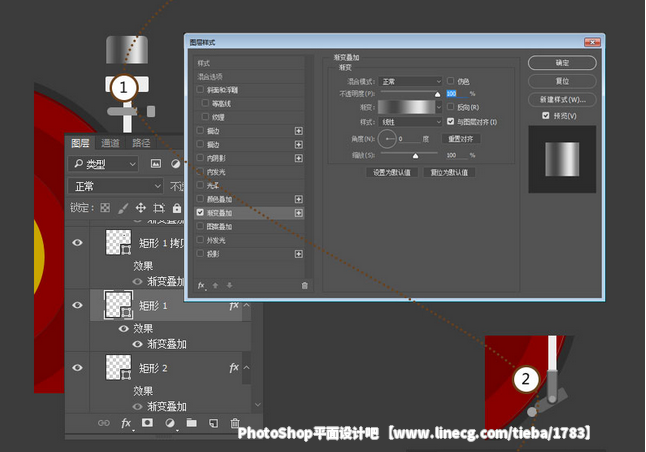Image resolution: width=646 pixels, height=452 pixels.
Task: Enable the 内发光 style checkbox
Action: [x=200, y=171]
